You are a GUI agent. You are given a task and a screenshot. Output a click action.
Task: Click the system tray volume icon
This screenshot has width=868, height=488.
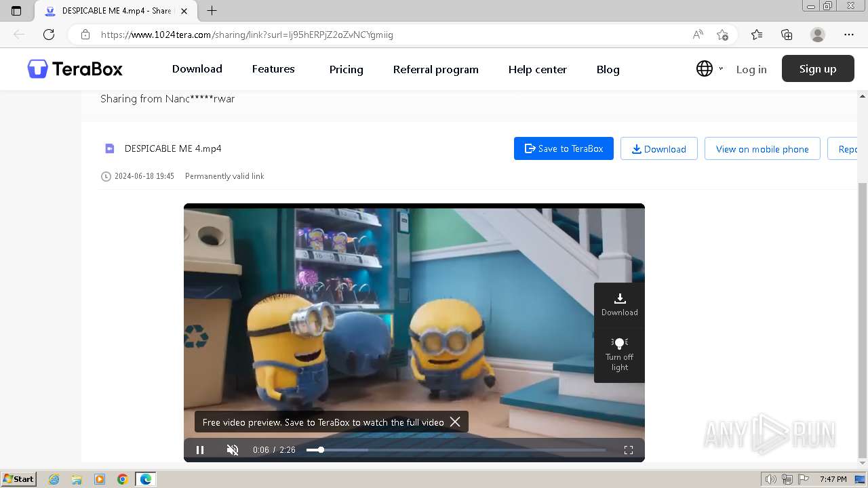click(x=770, y=479)
